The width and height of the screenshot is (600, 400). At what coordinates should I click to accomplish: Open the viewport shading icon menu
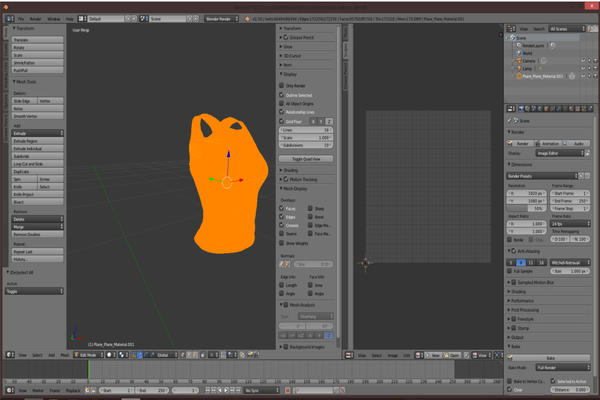click(x=111, y=355)
